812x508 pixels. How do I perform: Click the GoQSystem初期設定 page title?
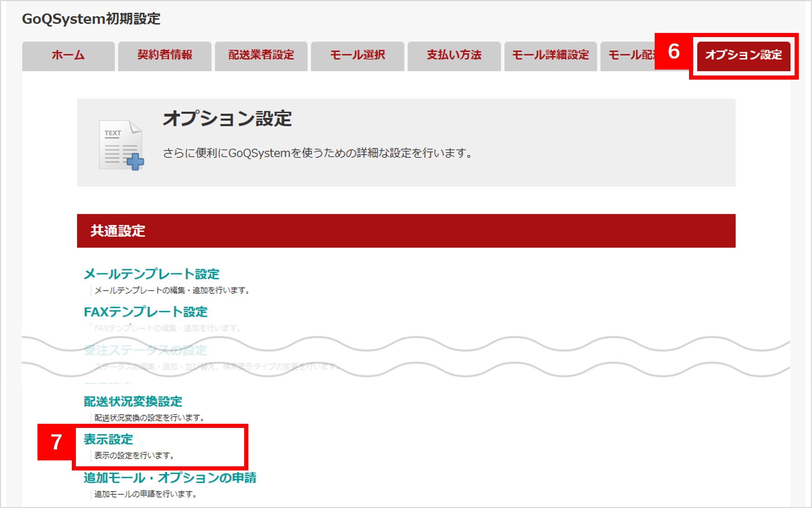pos(91,19)
